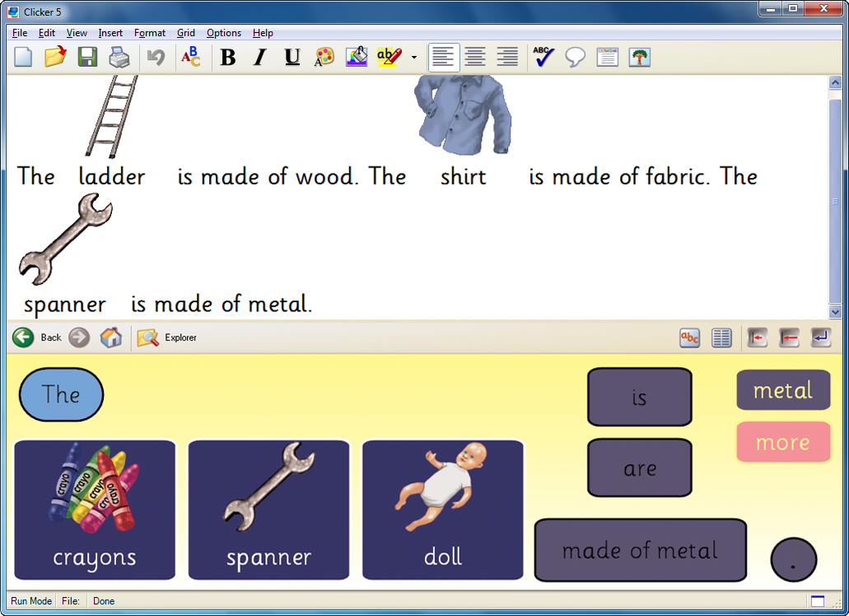
Task: Click the document scrollbar down arrow
Action: (x=835, y=311)
